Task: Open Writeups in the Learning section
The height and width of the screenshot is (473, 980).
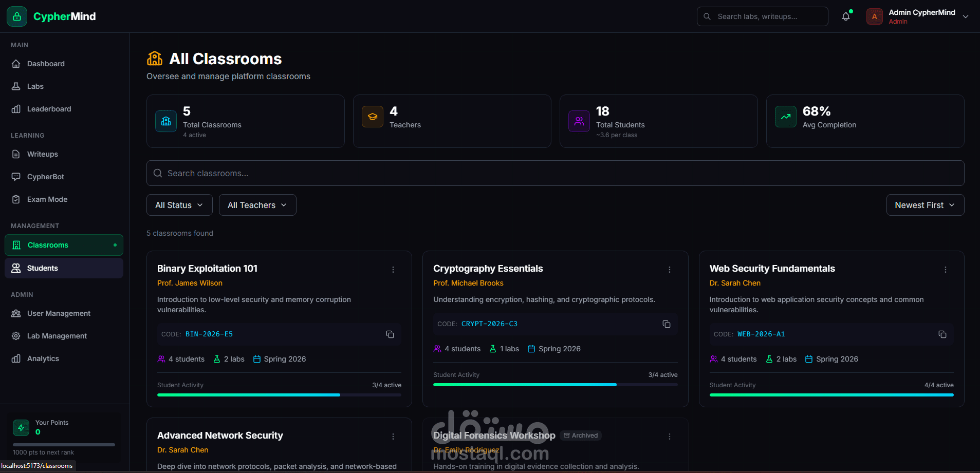Action: (64, 154)
